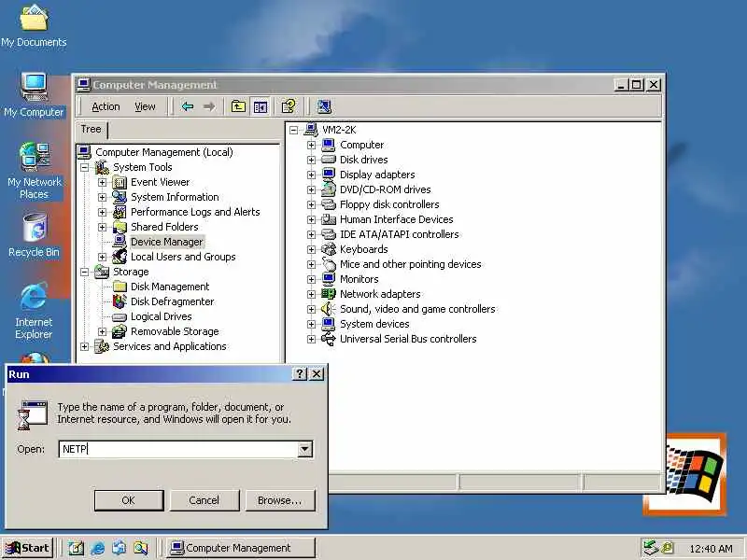
Task: Click the Open text input field
Action: (178, 449)
